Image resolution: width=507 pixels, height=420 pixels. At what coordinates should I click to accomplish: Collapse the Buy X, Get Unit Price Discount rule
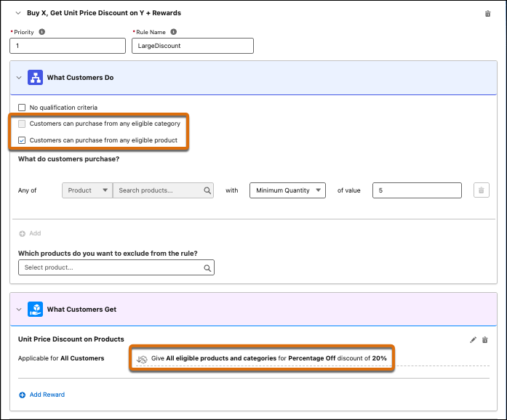click(18, 13)
